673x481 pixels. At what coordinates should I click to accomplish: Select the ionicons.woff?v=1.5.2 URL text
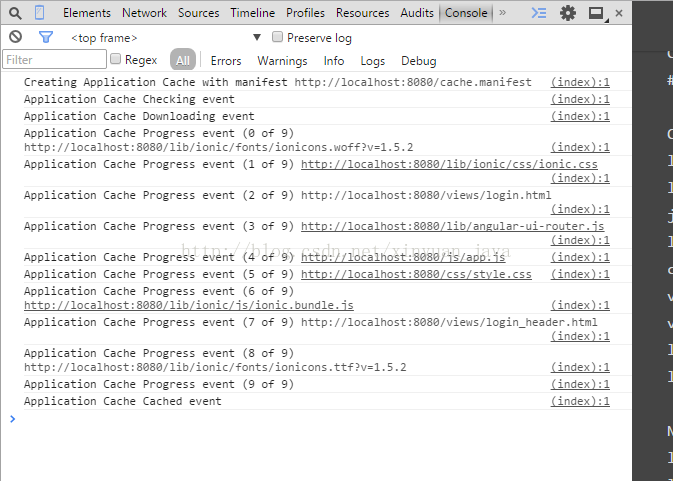[x=218, y=147]
